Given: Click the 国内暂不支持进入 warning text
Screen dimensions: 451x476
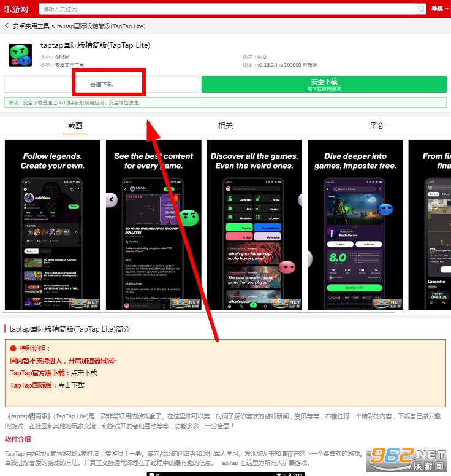Looking at the screenshot, I should pos(64,361).
